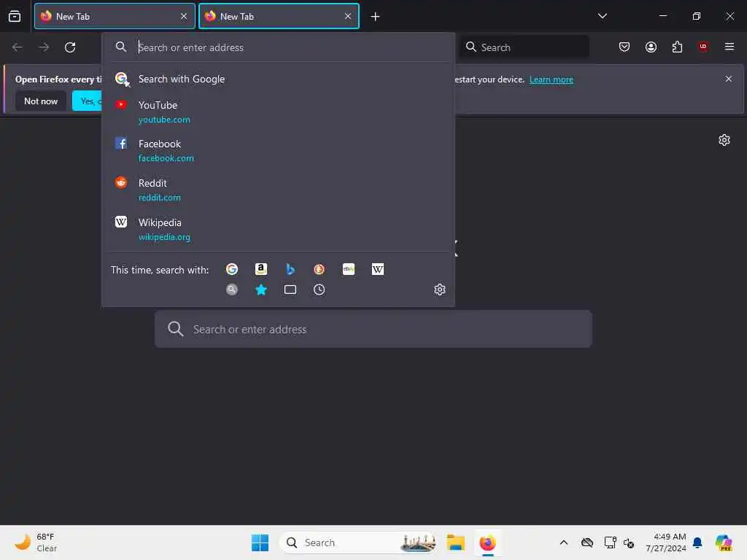Open new tab page personalize gear
This screenshot has width=747, height=560.
coord(724,140)
